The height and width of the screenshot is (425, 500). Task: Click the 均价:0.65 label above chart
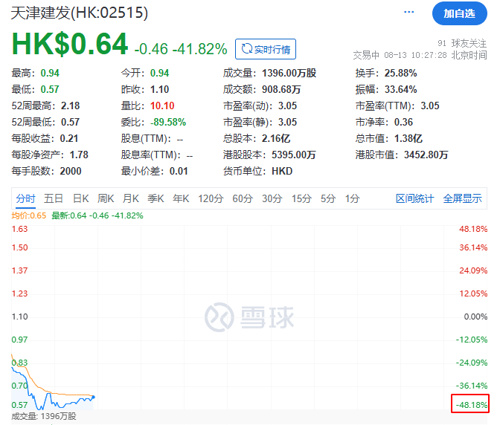(29, 216)
